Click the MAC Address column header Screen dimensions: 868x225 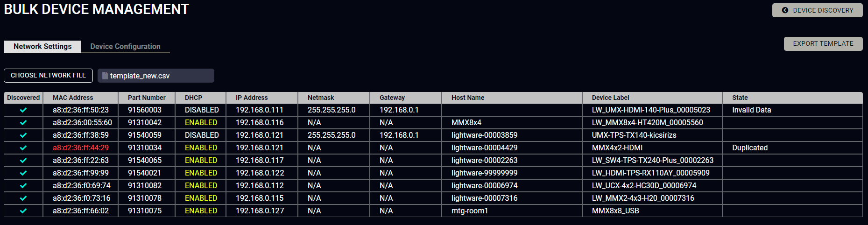[x=73, y=98]
